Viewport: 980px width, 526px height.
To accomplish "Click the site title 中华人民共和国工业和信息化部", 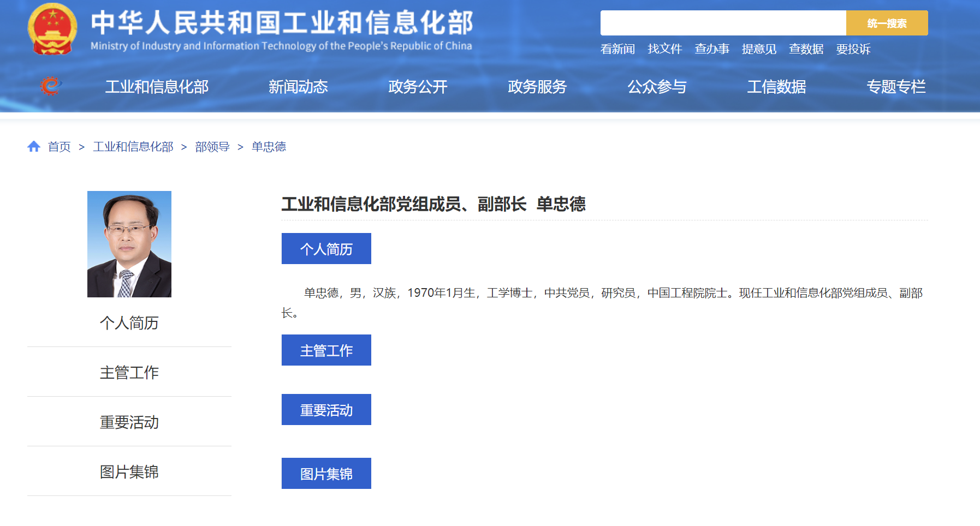I will point(282,22).
